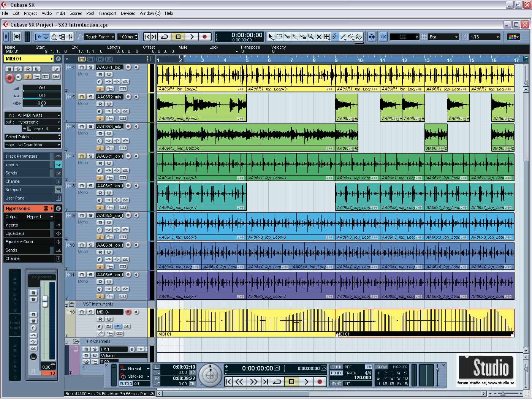Click Record in the bottom Transport panel
532x399 pixels.
click(320, 382)
